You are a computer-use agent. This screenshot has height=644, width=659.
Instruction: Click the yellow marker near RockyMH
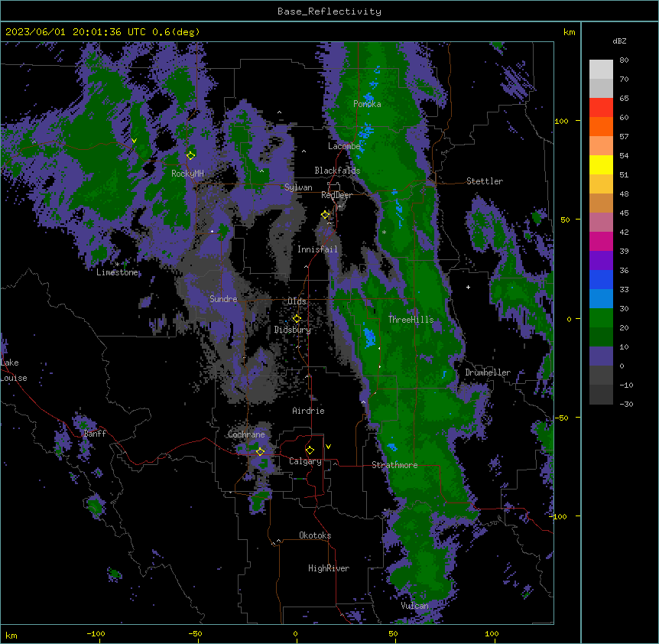coord(191,155)
